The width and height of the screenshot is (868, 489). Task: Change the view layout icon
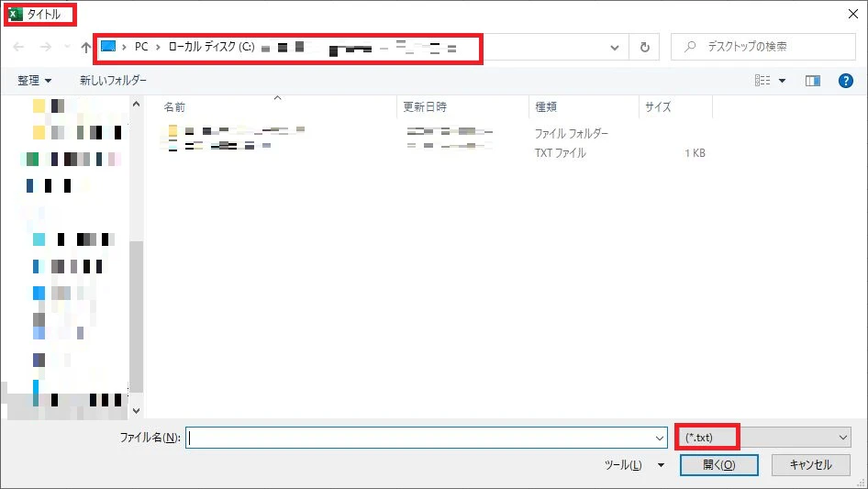[x=762, y=81]
